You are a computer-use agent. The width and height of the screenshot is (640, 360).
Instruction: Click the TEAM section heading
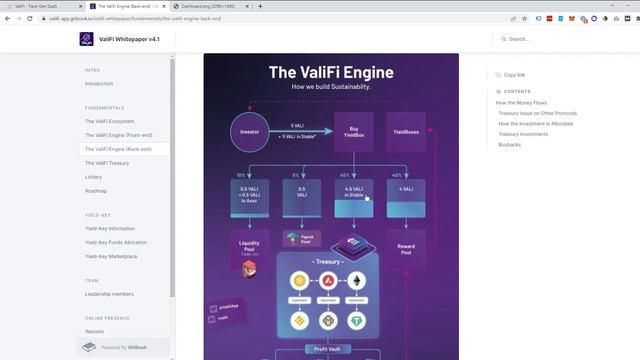tap(92, 280)
